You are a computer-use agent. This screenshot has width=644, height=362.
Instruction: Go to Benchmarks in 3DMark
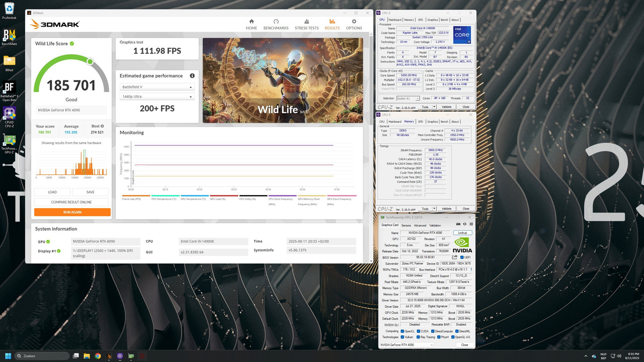tap(276, 25)
